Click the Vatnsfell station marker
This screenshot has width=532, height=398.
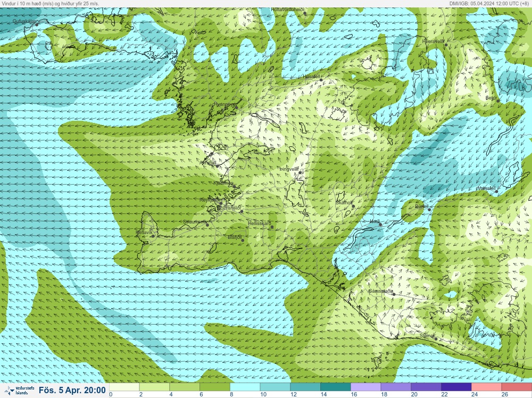tap(496, 192)
